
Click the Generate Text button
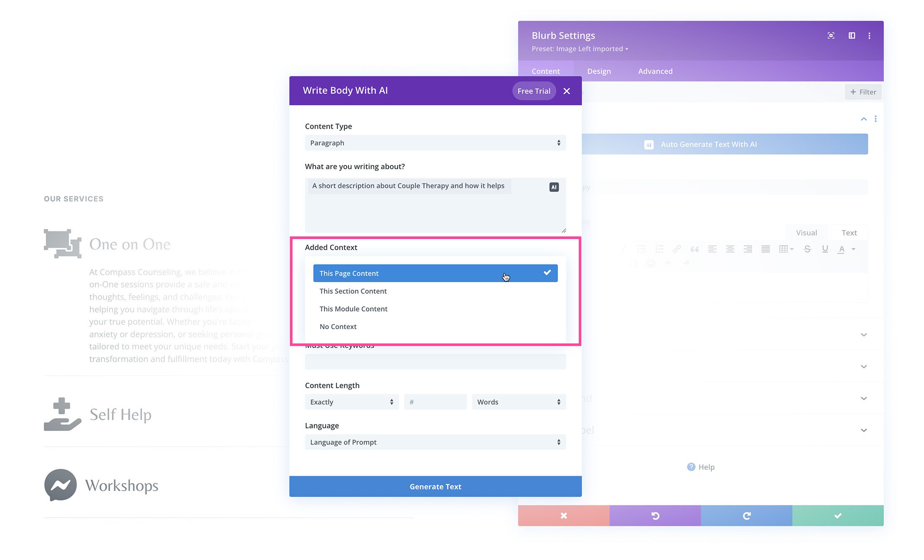(435, 486)
